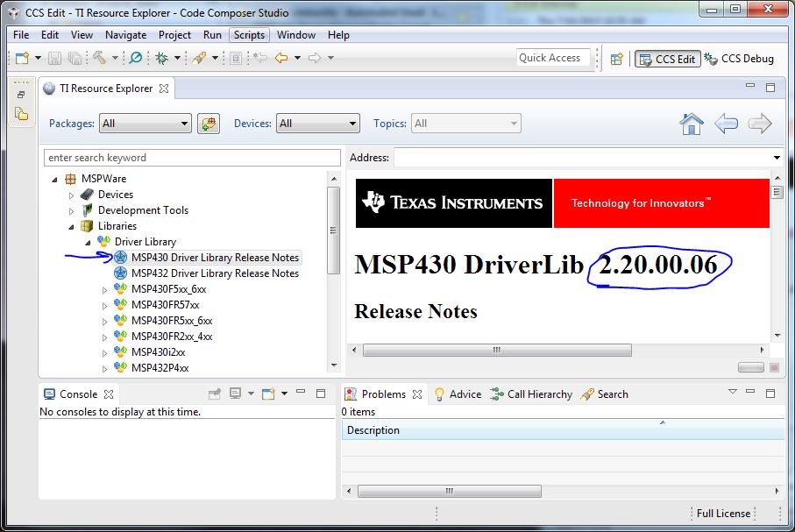Image resolution: width=795 pixels, height=532 pixels.
Task: Switch to the Call Hierarchy tab
Action: click(x=531, y=394)
